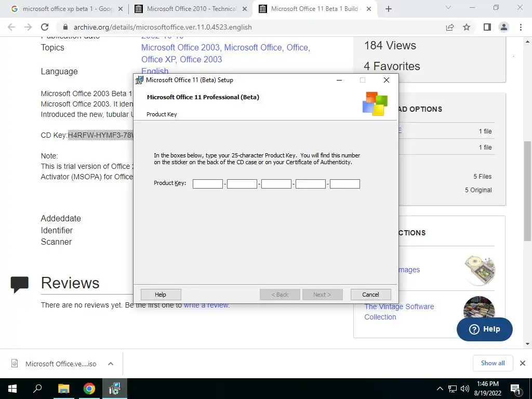The width and height of the screenshot is (532, 399).
Task: Close the Google search tab
Action: click(121, 9)
